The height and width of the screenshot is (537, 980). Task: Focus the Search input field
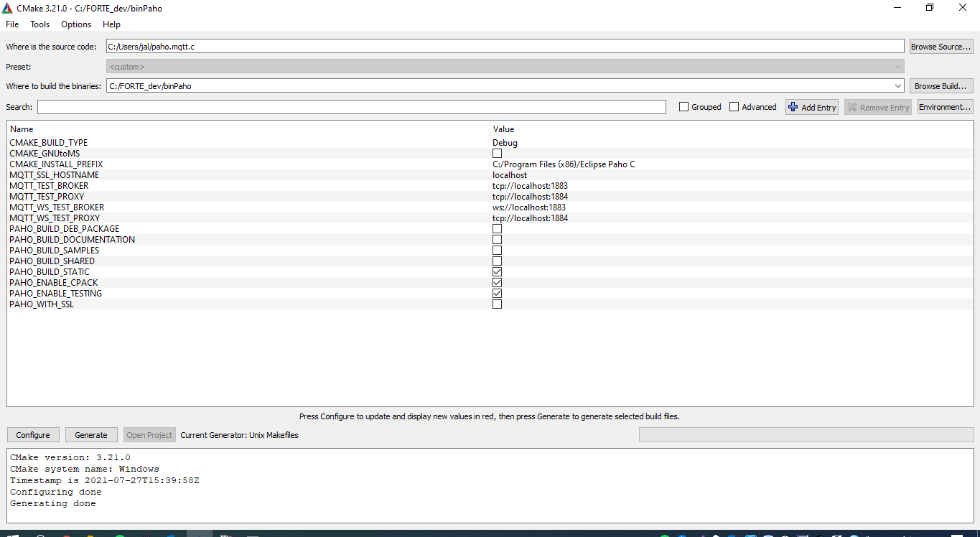(352, 107)
